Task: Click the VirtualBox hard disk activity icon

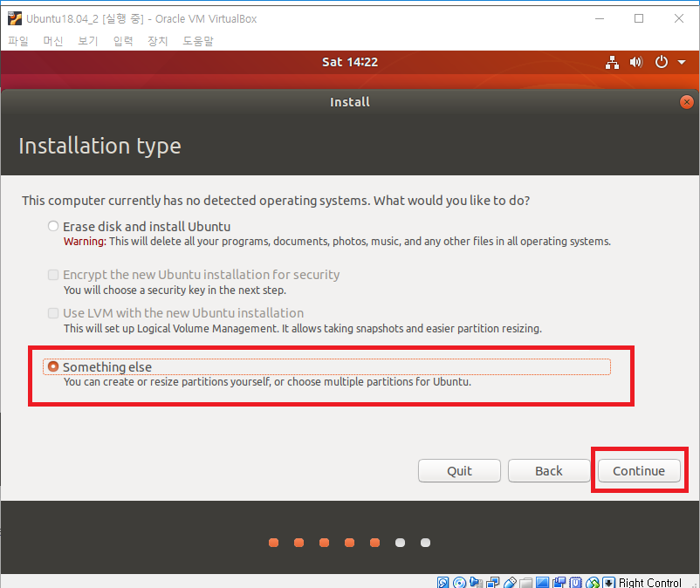Action: click(443, 582)
